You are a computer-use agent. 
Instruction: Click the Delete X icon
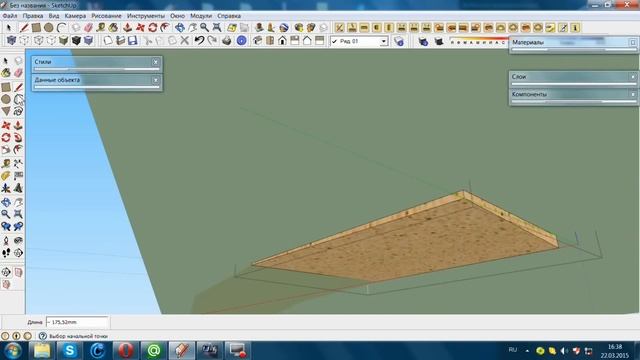tap(185, 40)
